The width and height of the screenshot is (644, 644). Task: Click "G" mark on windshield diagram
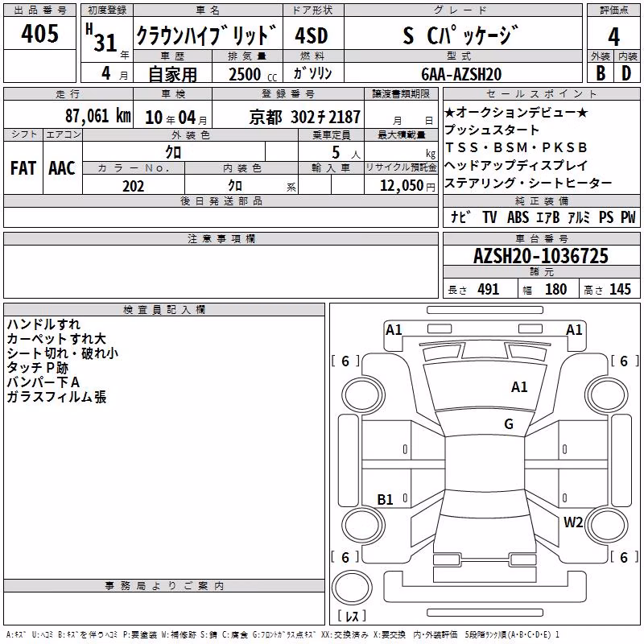point(509,424)
